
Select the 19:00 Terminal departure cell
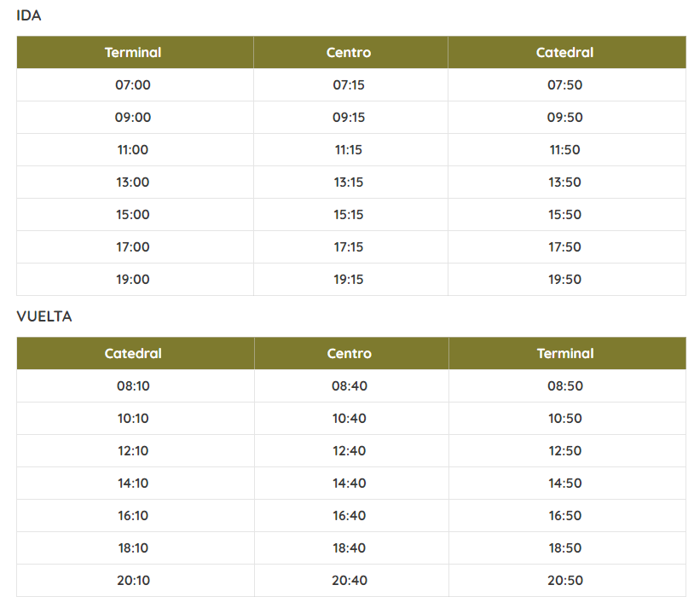[133, 279]
